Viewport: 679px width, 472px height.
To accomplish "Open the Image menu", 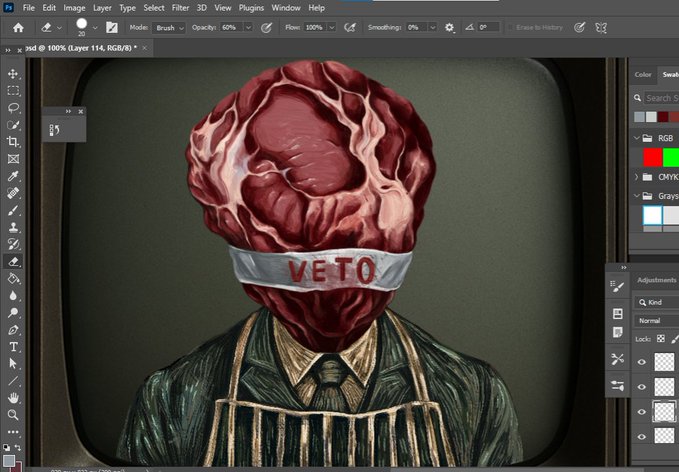I will tap(74, 8).
